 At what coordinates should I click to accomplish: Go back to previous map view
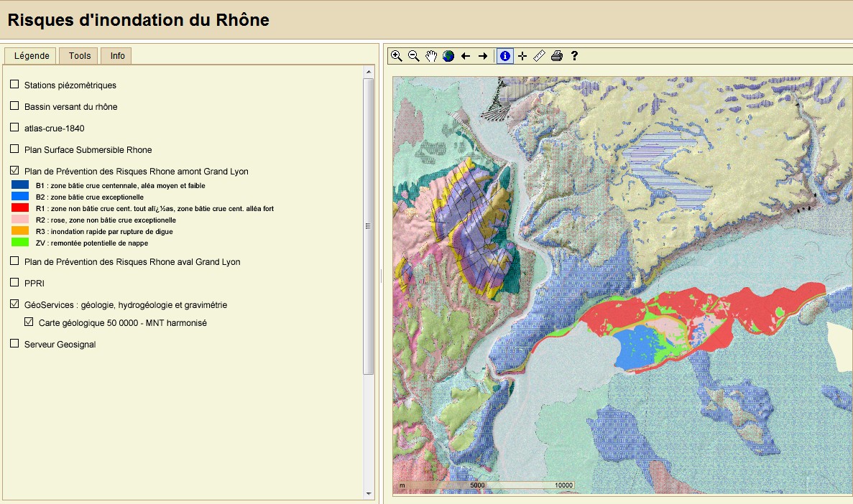click(x=466, y=56)
